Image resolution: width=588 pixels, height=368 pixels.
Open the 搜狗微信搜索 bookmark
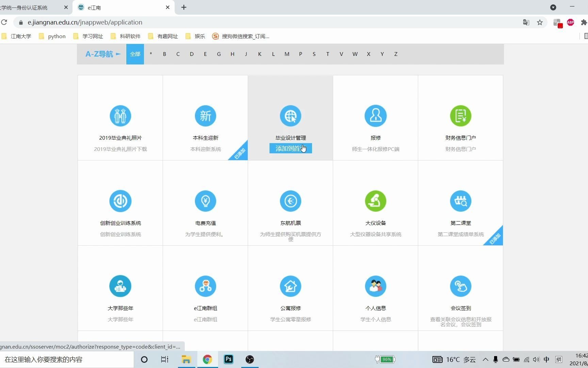[241, 36]
